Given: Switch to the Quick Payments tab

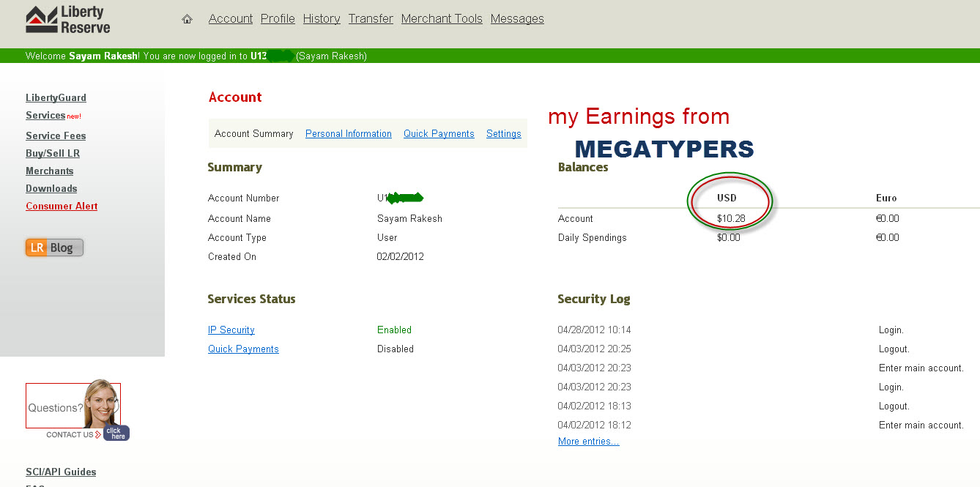Looking at the screenshot, I should point(439,134).
